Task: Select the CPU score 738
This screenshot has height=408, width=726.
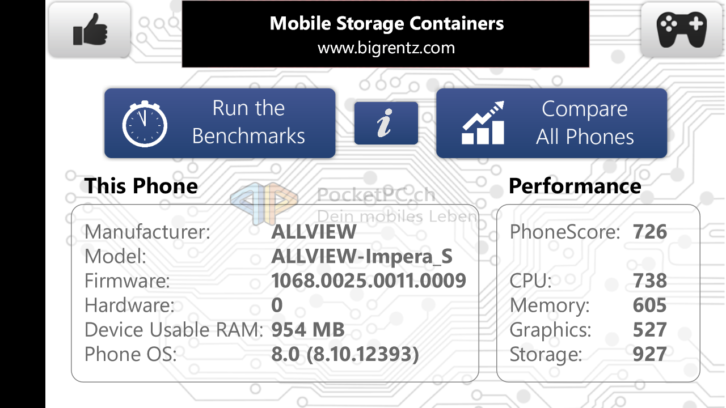Action: (x=650, y=281)
